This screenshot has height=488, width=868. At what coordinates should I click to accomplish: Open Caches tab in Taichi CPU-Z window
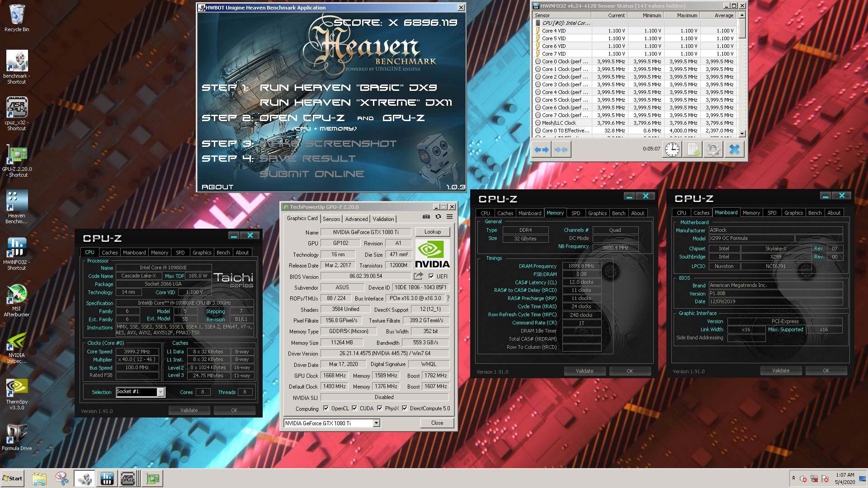click(x=110, y=253)
